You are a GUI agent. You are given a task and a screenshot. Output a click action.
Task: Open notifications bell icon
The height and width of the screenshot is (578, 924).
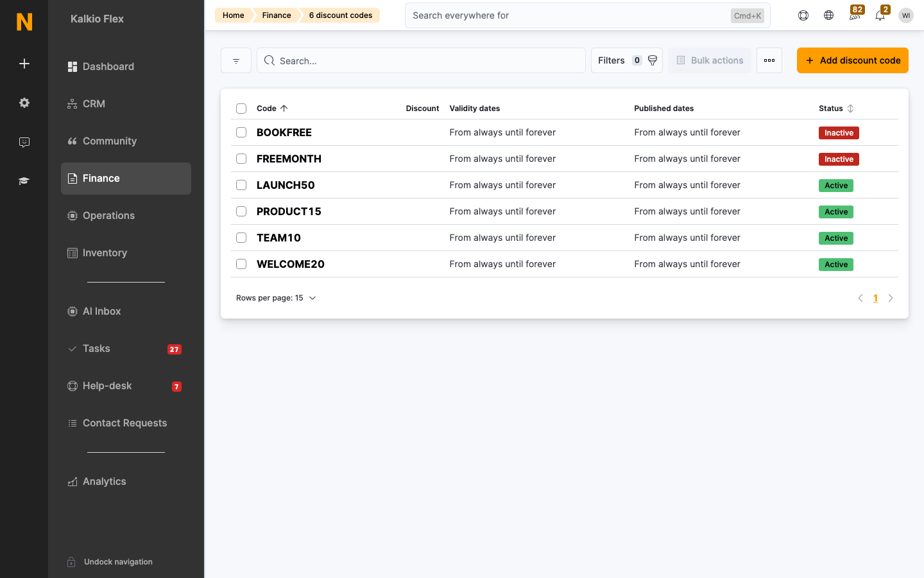coord(880,14)
